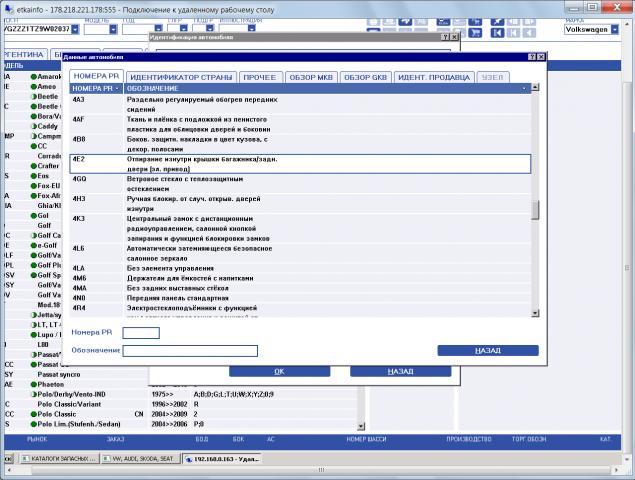
Task: Click the green dot beside Crafter
Action: pos(34,166)
